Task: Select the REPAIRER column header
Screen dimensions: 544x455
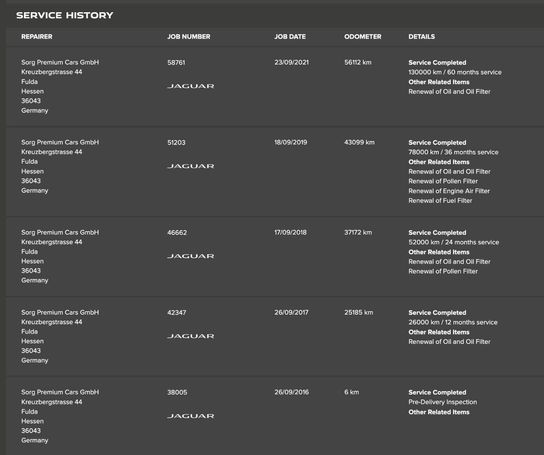Action: [x=37, y=36]
